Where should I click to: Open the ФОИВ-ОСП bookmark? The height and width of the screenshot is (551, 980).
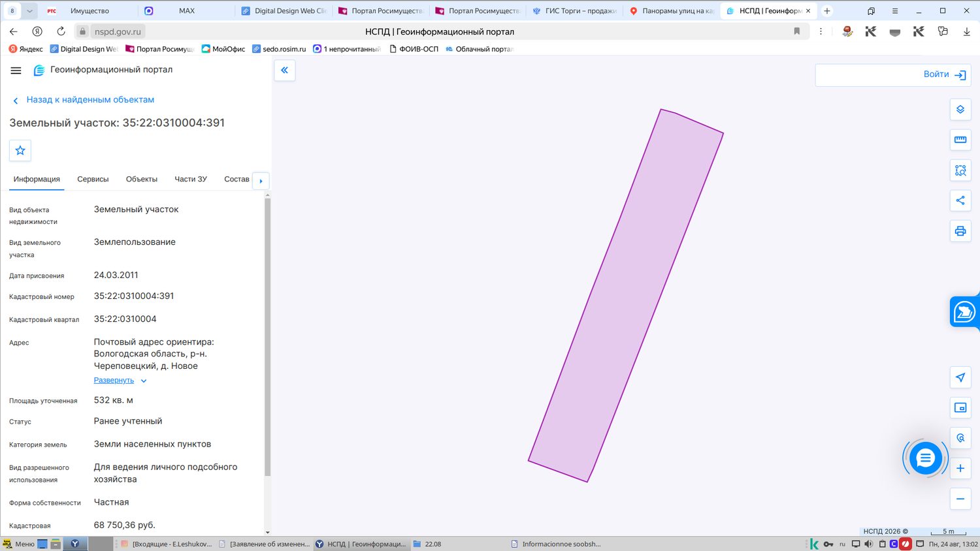[414, 49]
